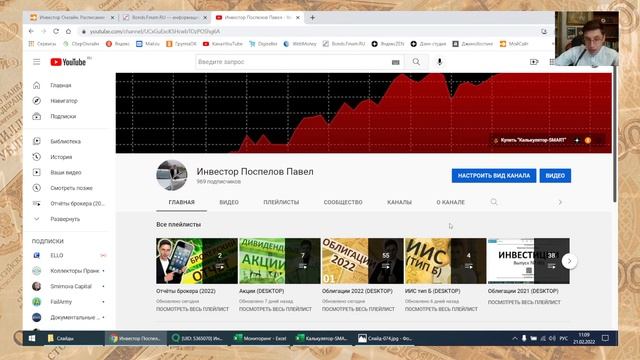View full Акции (DESKTOP) playlist link

(275, 309)
